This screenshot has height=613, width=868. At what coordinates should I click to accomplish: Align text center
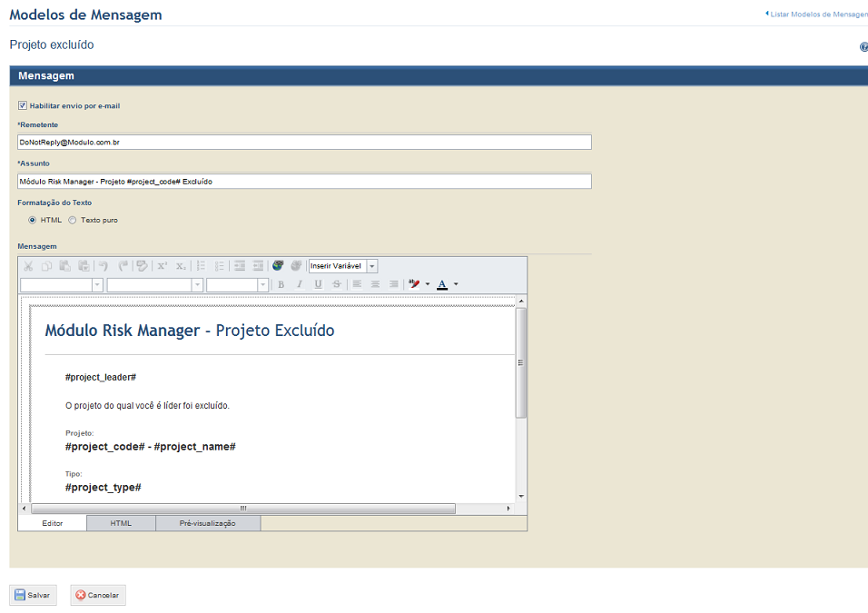375,284
